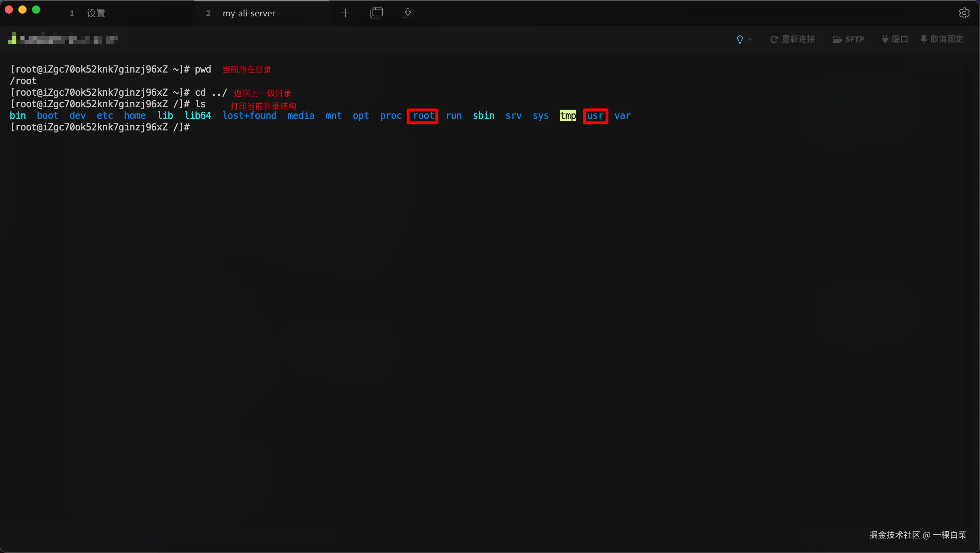This screenshot has width=980, height=553.
Task: Click the tmp directory highlighted in green
Action: coord(568,116)
